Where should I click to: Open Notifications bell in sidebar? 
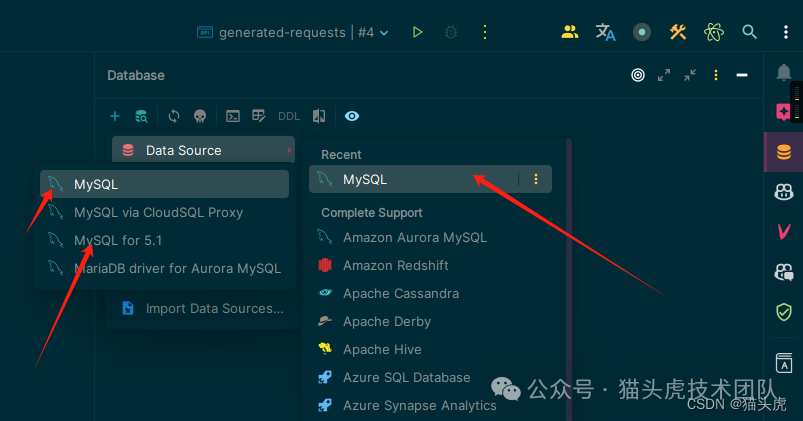(784, 72)
